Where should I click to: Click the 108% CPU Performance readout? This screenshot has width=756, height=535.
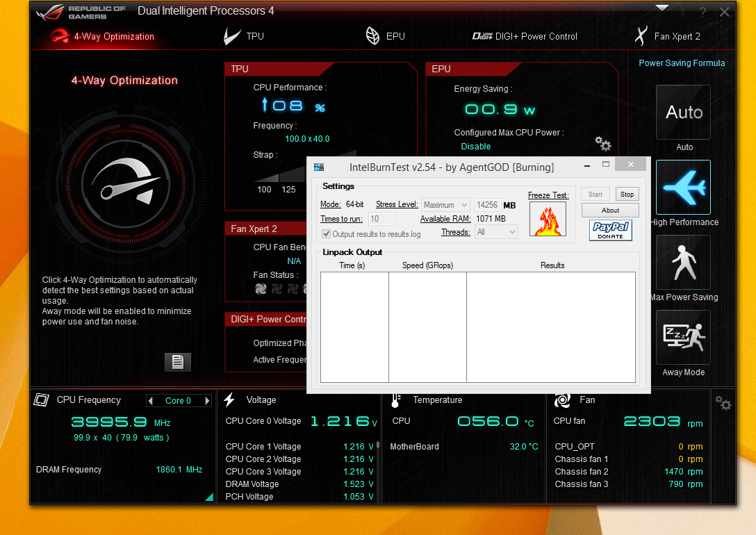(293, 106)
